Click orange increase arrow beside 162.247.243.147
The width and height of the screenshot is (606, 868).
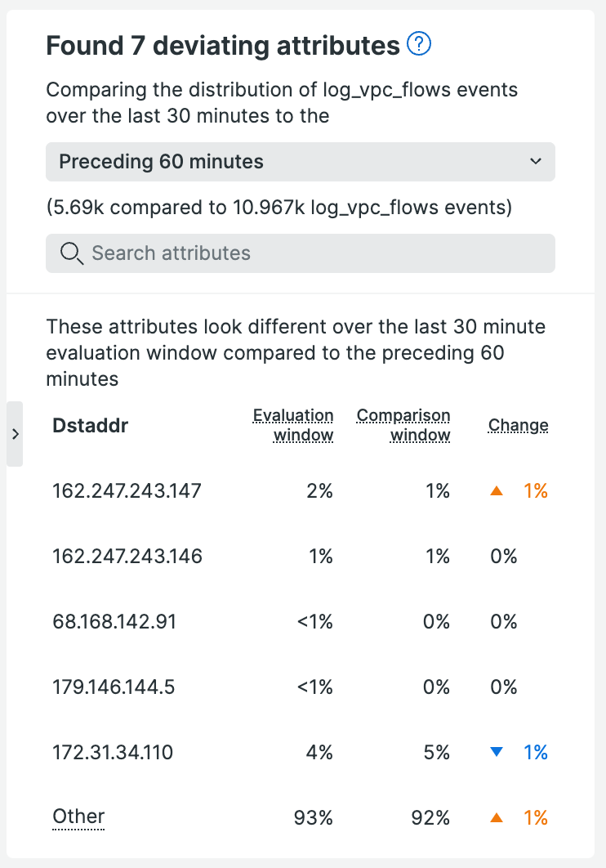[x=497, y=491]
